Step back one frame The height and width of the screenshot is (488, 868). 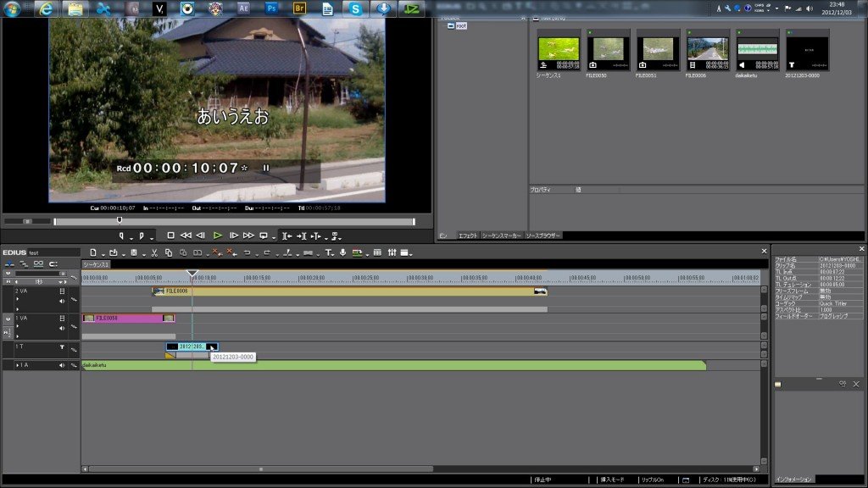tap(200, 236)
